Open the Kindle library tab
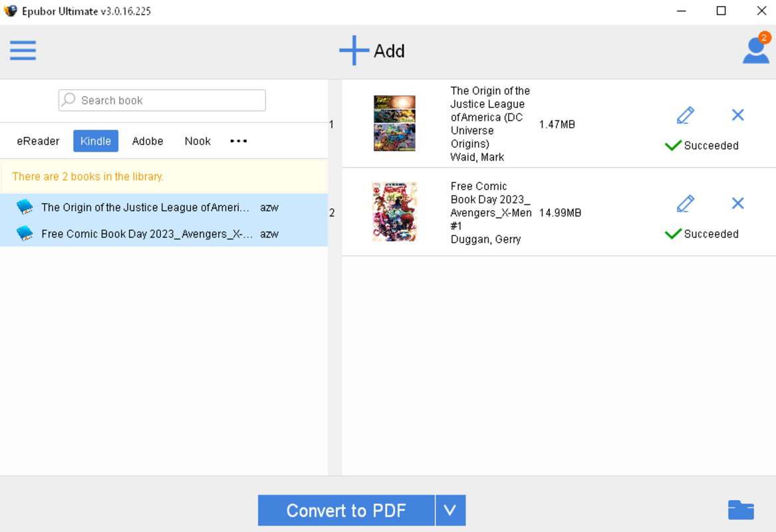The height and width of the screenshot is (532, 776). (x=95, y=141)
